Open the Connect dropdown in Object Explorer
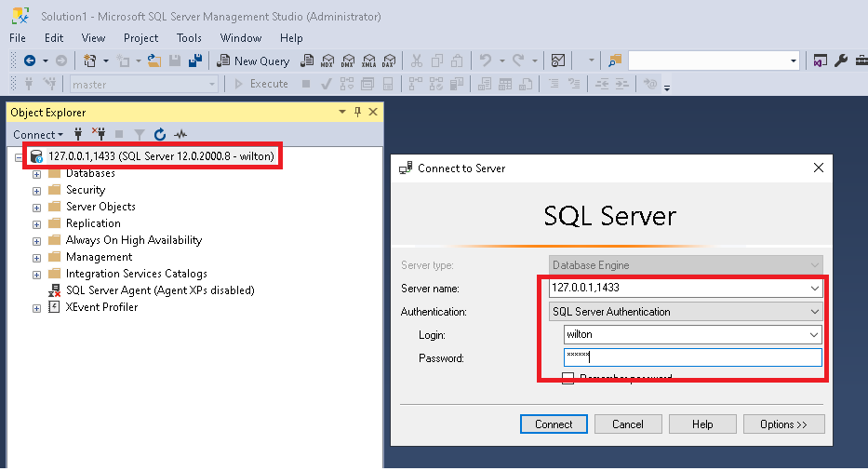The height and width of the screenshot is (471, 868). (x=37, y=135)
